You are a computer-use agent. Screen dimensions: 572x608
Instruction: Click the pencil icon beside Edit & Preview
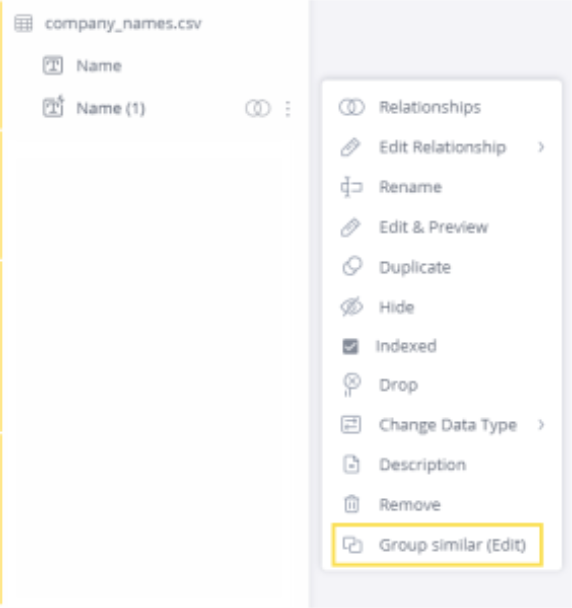tap(351, 227)
